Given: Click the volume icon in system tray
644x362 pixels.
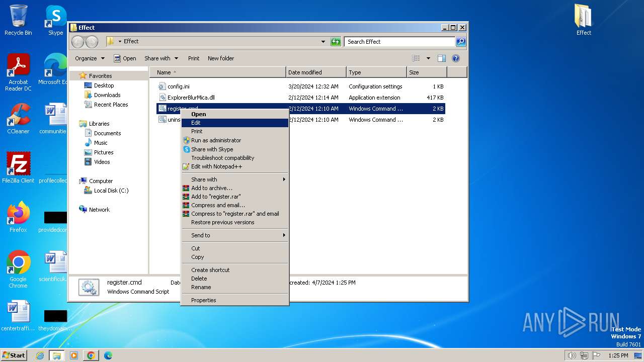Looking at the screenshot, I should point(572,355).
